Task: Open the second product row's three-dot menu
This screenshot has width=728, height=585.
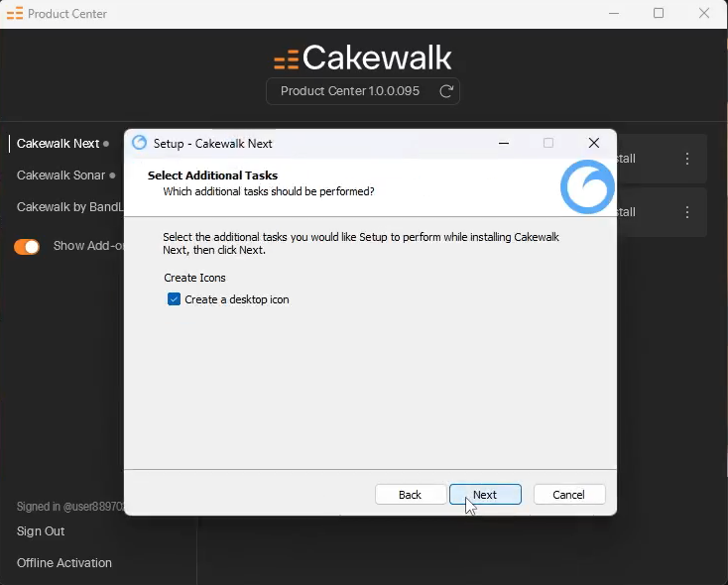Action: click(x=687, y=212)
